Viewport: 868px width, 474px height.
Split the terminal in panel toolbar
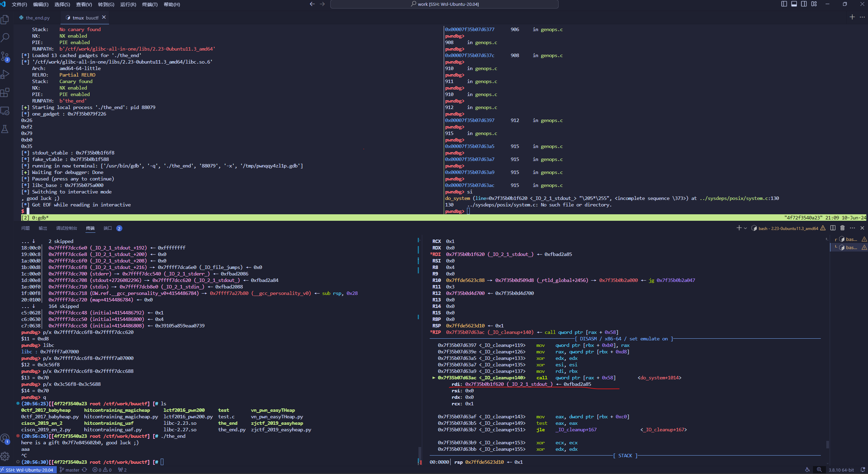(x=833, y=228)
